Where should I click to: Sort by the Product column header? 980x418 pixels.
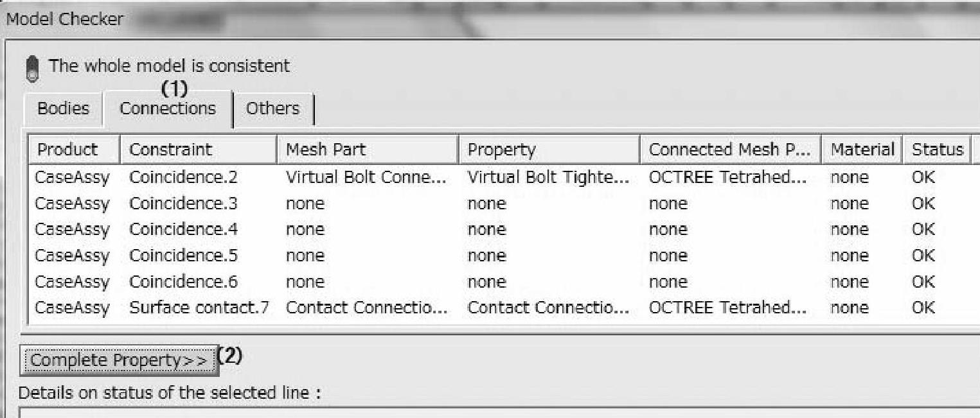(x=67, y=150)
